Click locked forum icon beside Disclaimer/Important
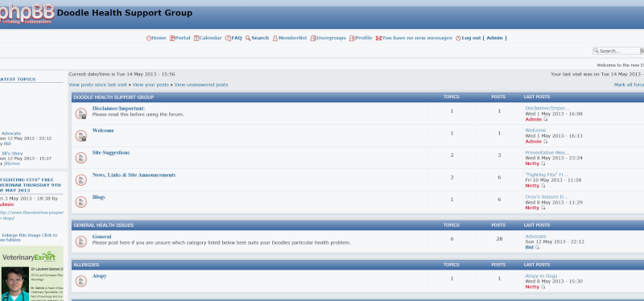Image resolution: width=644 pixels, height=301 pixels. point(81,113)
